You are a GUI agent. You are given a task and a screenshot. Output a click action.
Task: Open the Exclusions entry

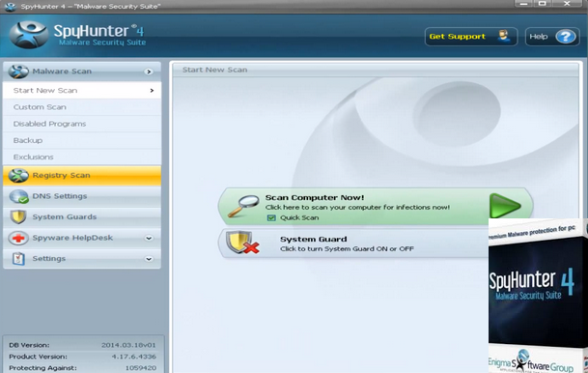coord(82,157)
